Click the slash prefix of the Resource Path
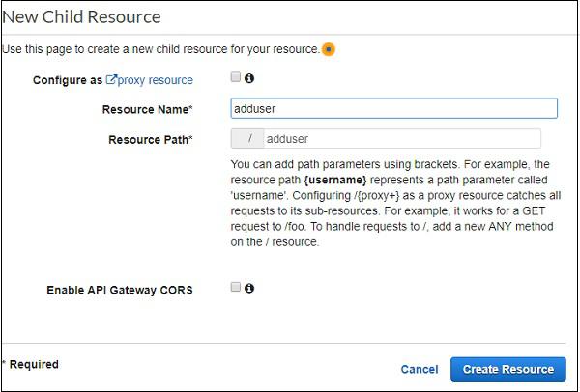The width and height of the screenshot is (580, 392). point(249,139)
